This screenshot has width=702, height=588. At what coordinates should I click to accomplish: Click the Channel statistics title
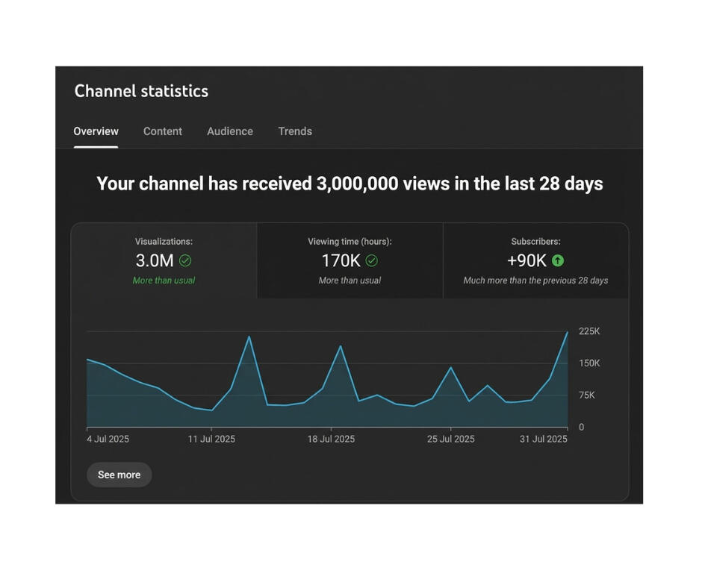pyautogui.click(x=141, y=91)
